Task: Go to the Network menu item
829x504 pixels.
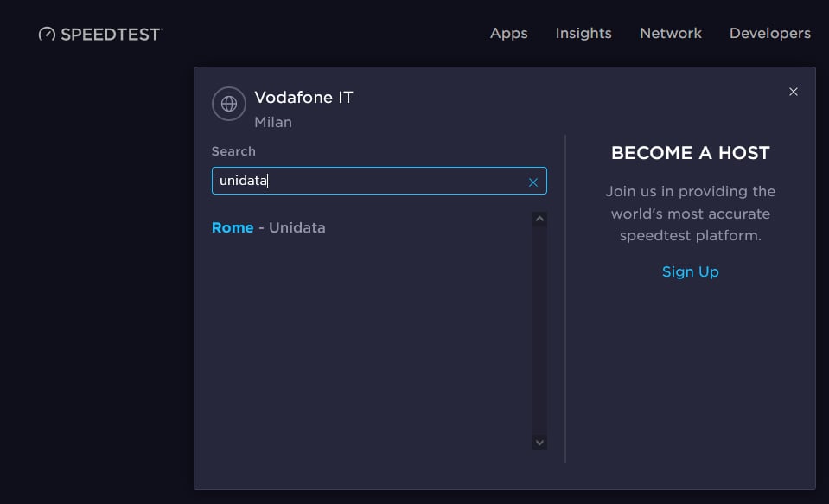Action: coord(671,34)
